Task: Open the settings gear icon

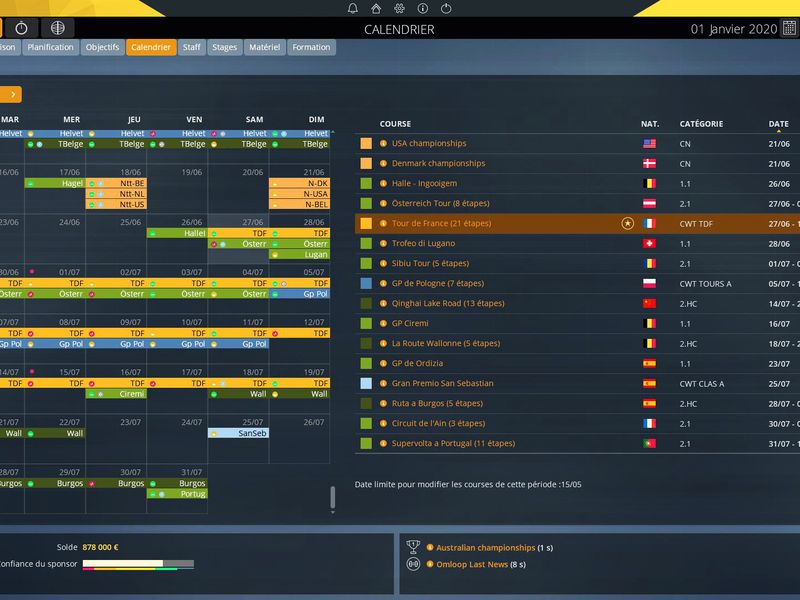Action: pyautogui.click(x=399, y=9)
